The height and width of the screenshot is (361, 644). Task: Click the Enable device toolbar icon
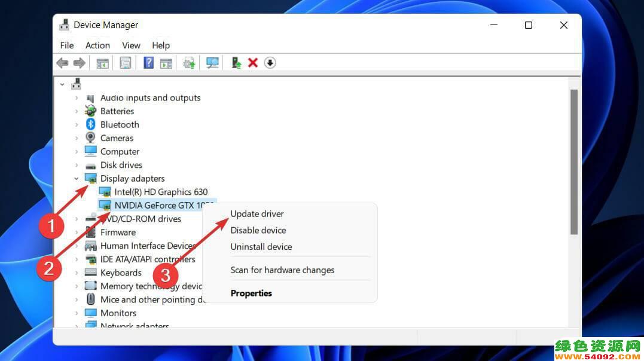pyautogui.click(x=236, y=63)
